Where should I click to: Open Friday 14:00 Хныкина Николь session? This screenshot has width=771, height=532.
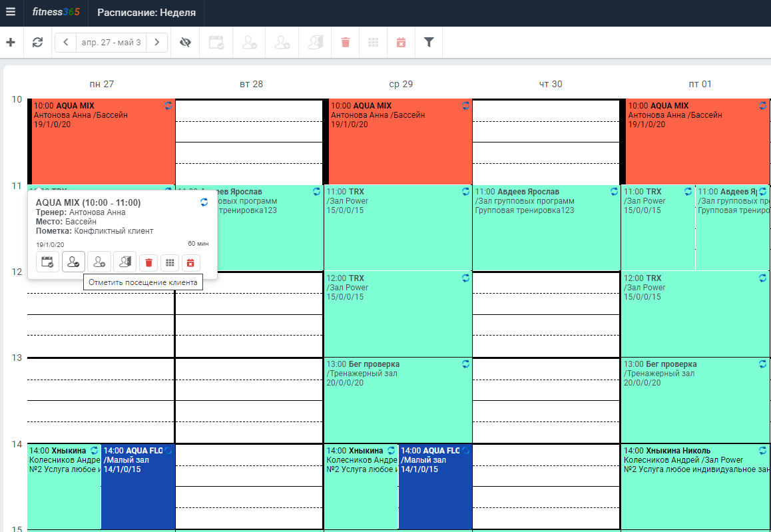coord(695,487)
